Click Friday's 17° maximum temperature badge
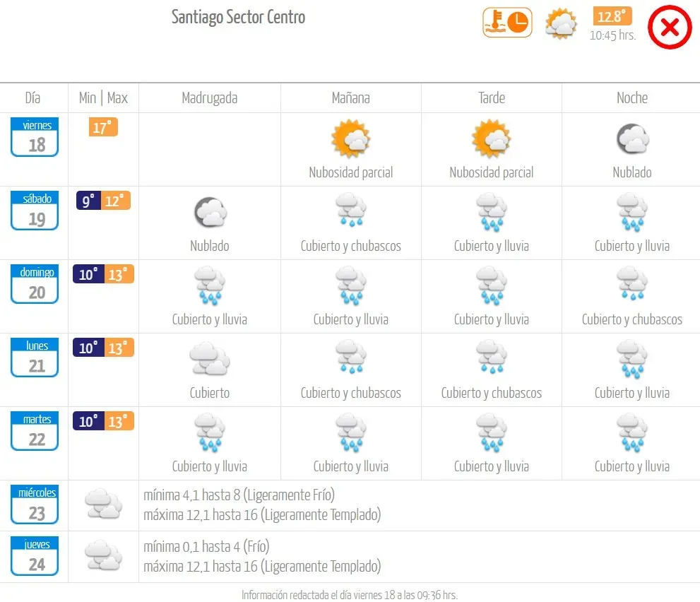This screenshot has width=700, height=602. tap(103, 127)
